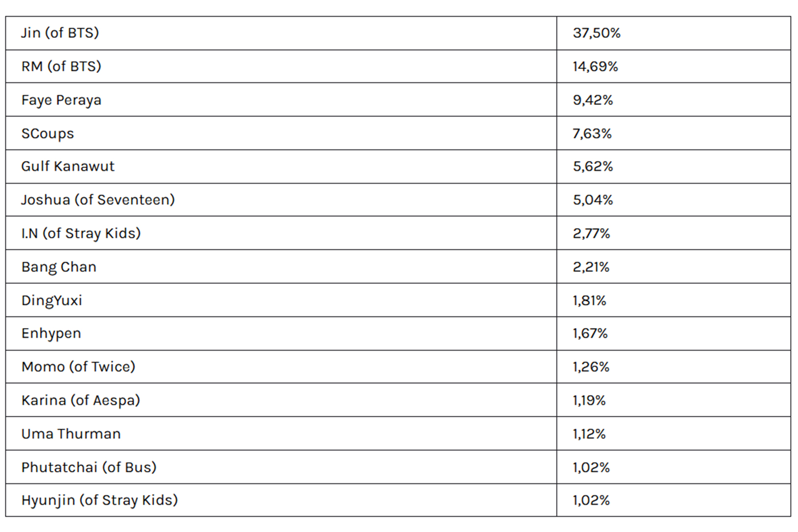Click Phutatchai (of Bus) text
Screen dimensions: 798x532
click(89, 467)
